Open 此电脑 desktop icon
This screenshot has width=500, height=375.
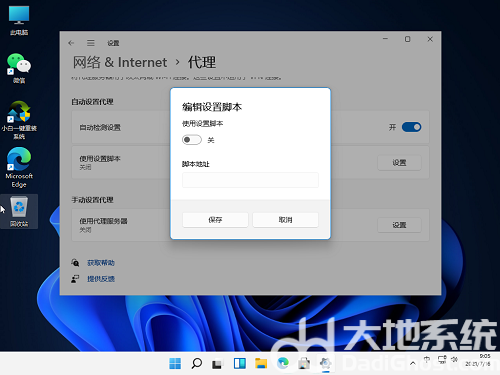(x=19, y=20)
